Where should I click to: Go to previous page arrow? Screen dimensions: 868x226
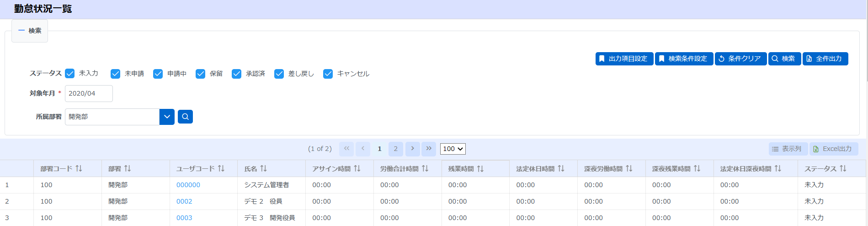click(x=363, y=149)
